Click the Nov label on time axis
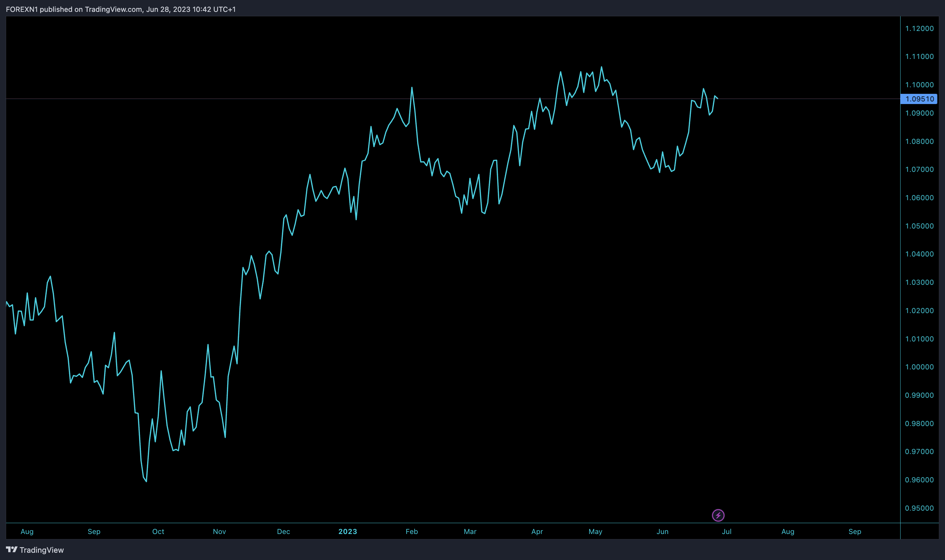This screenshot has width=945, height=560. coord(219,531)
